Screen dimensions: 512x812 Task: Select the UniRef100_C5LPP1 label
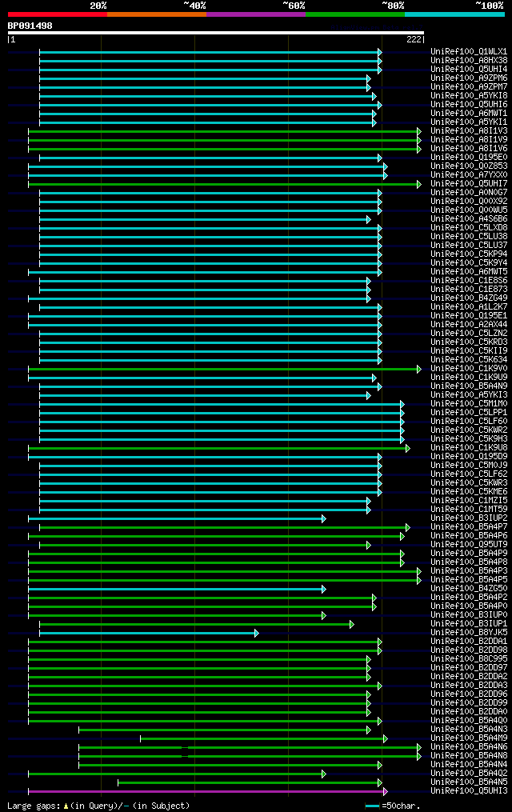(x=469, y=413)
